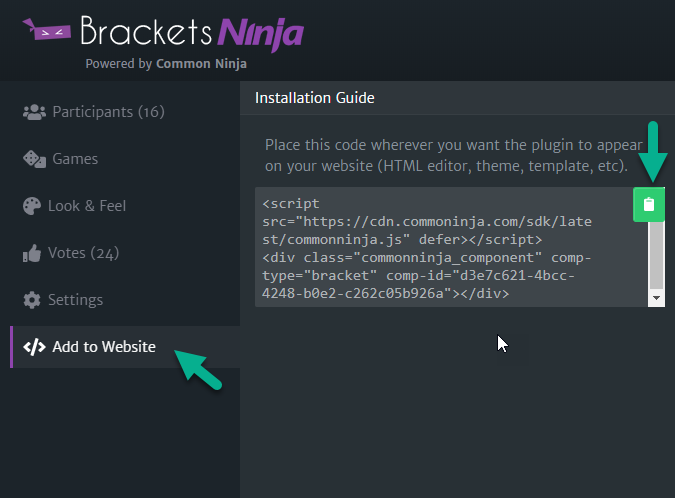
Task: Click the Votes thumbs-up icon
Action: (32, 253)
